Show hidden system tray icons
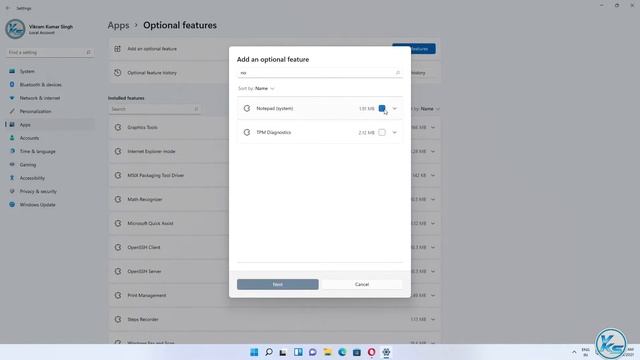The width and height of the screenshot is (640, 360). (x=574, y=352)
